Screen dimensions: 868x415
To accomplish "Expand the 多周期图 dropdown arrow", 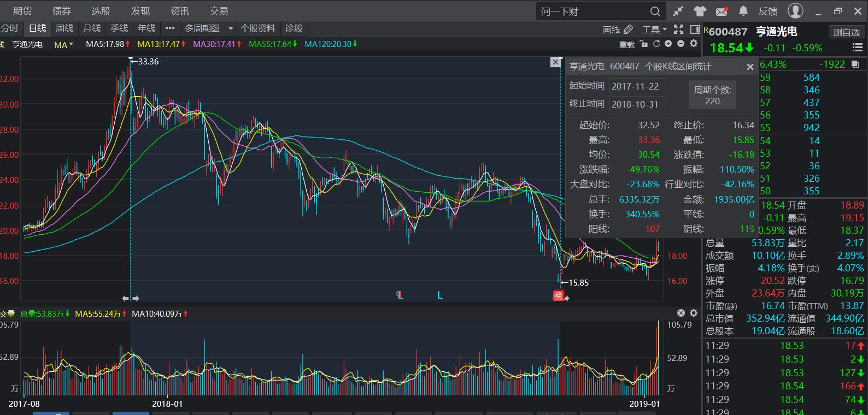I will [x=231, y=28].
